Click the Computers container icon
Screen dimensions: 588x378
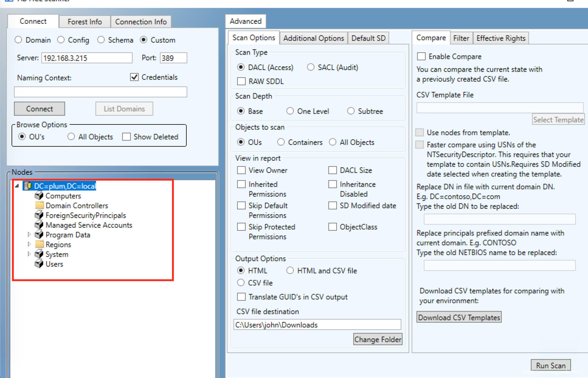coord(39,195)
